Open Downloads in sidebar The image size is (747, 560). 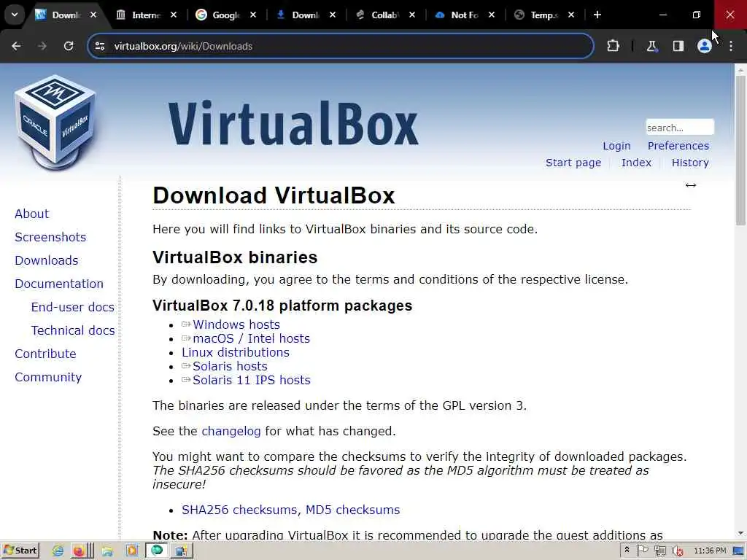click(47, 260)
